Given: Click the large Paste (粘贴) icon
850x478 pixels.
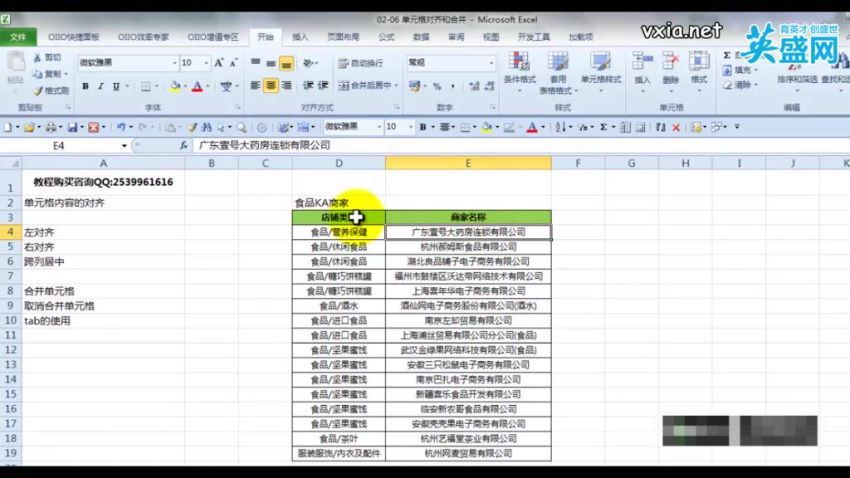Looking at the screenshot, I should (16, 62).
